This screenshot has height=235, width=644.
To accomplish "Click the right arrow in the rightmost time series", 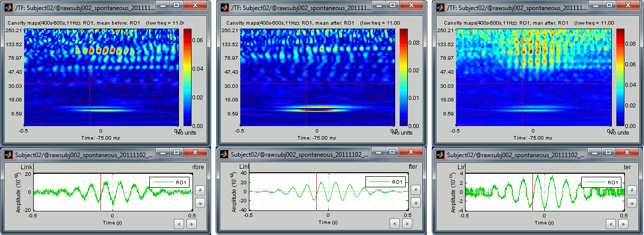I will (x=623, y=224).
